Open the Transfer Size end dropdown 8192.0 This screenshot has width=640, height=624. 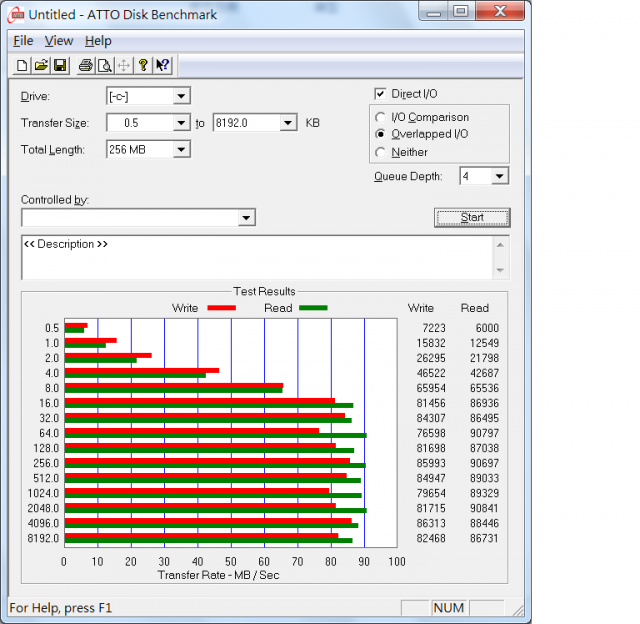(288, 123)
